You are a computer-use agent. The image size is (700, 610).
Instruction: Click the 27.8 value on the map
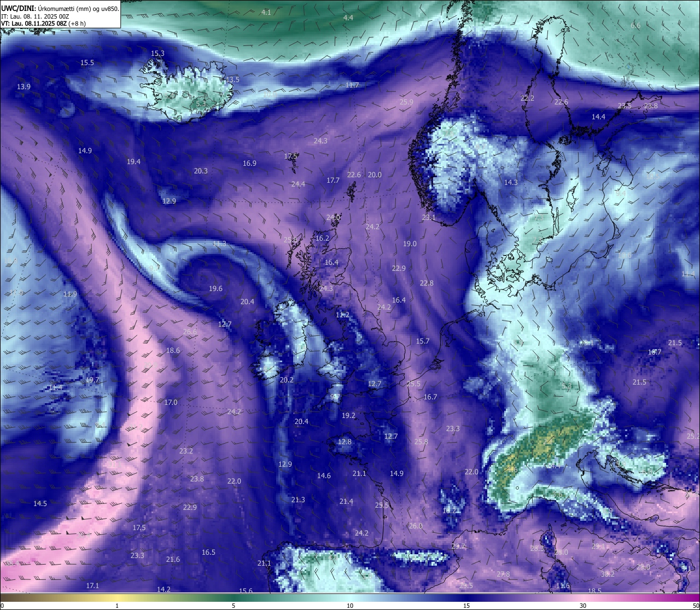click(503, 574)
